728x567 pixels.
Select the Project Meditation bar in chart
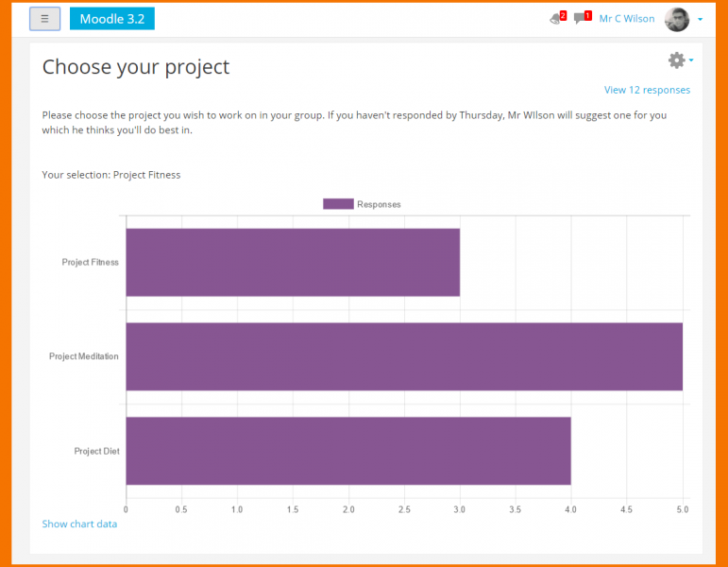tap(404, 356)
